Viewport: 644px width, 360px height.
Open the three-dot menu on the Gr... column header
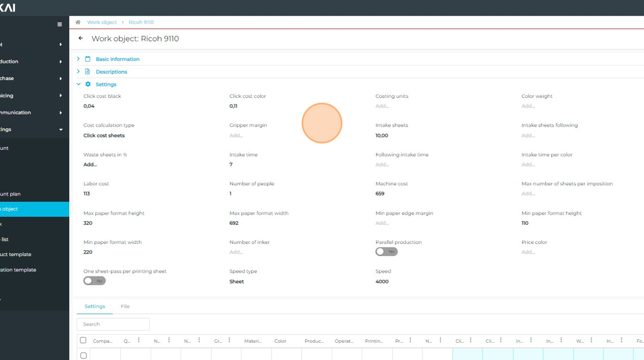[229, 340]
